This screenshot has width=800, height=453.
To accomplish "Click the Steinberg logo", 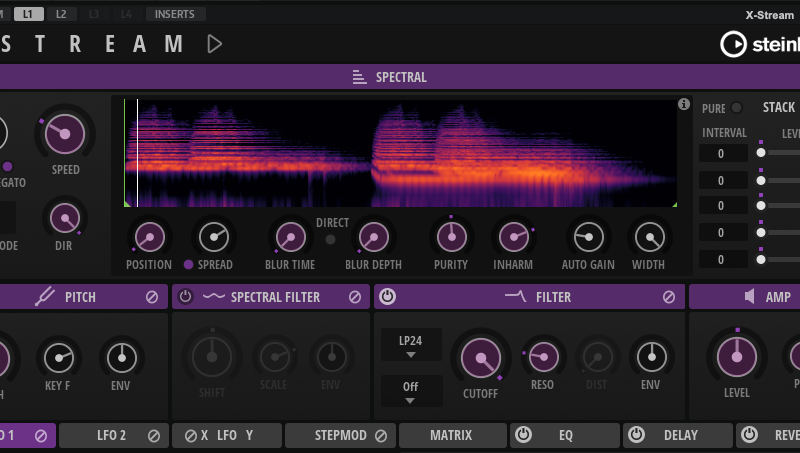I will pos(760,44).
